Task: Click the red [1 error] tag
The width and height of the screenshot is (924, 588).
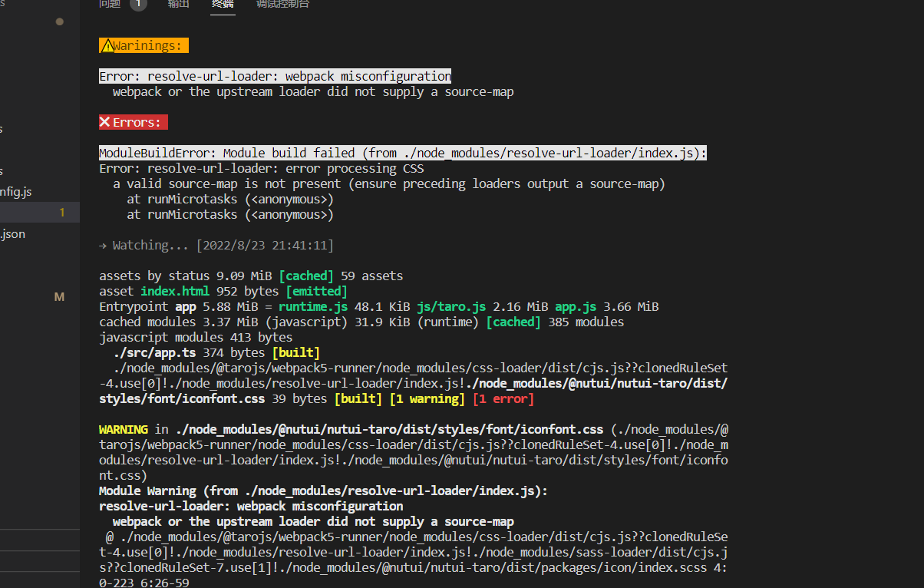Action: tap(503, 398)
